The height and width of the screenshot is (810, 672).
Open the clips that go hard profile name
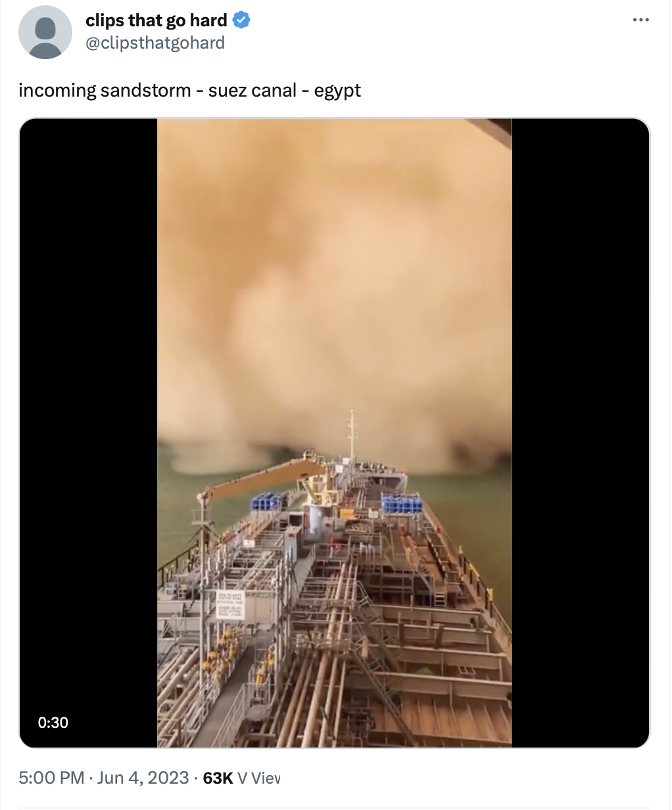(x=156, y=20)
